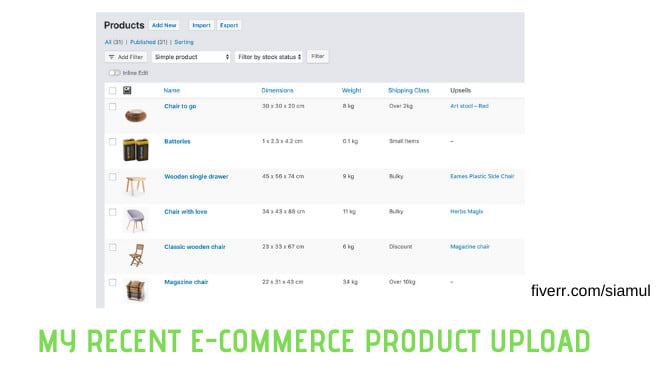This screenshot has height=370, width=660.
Task: Click the 8 kg weight cell
Action: click(x=348, y=106)
